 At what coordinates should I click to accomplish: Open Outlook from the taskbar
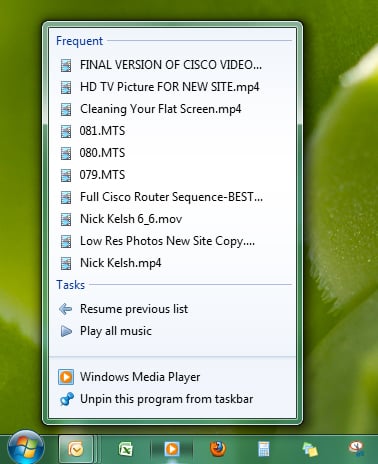click(76, 449)
